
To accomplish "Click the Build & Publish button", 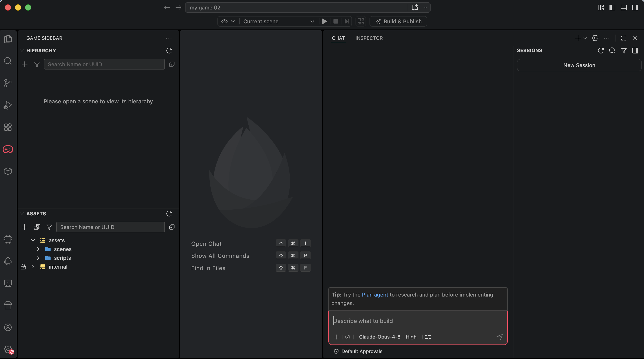I will 398,21.
